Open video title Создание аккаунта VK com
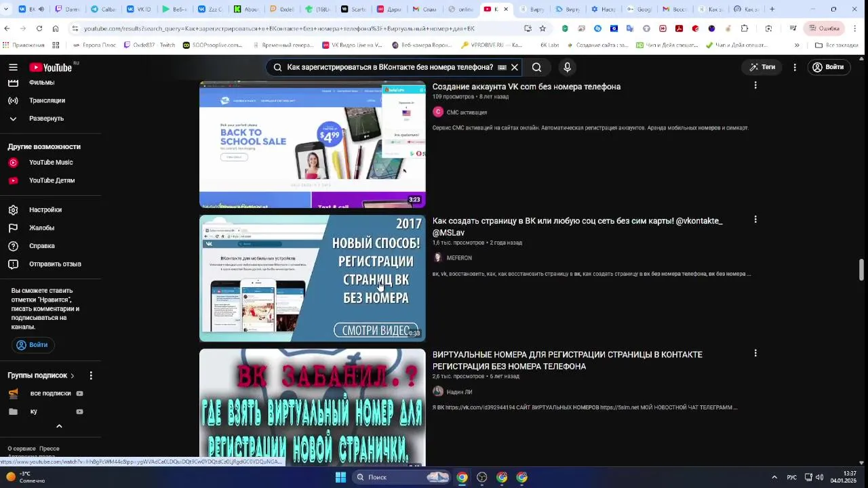This screenshot has width=868, height=488. pyautogui.click(x=526, y=87)
